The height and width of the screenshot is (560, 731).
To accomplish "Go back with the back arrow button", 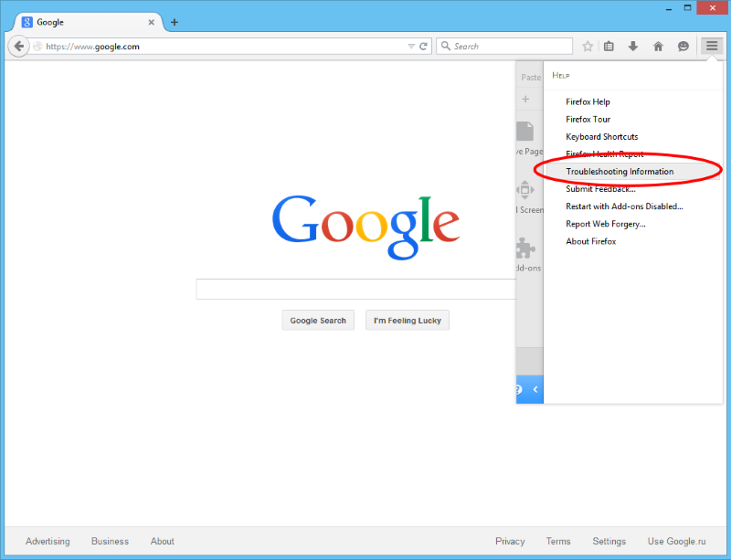I will tap(18, 47).
